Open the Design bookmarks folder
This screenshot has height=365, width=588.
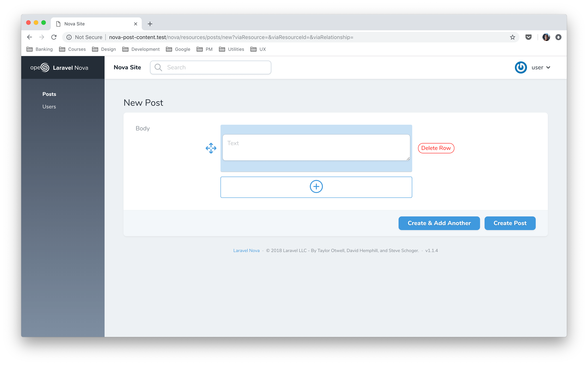tap(104, 49)
